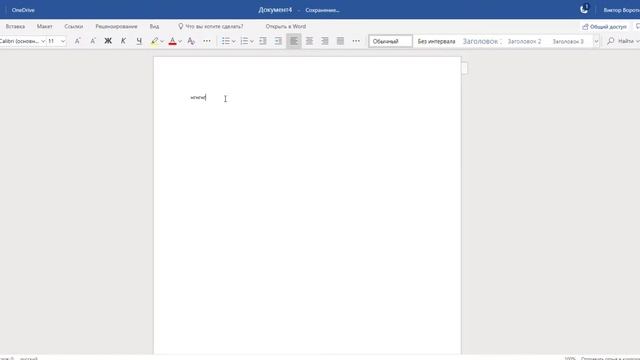This screenshot has width=640, height=360.
Task: Go to OneDrive link
Action: coord(23,10)
